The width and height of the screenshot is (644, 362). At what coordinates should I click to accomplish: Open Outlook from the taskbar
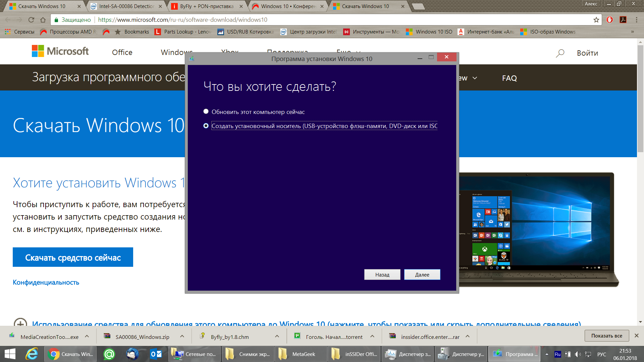click(156, 354)
